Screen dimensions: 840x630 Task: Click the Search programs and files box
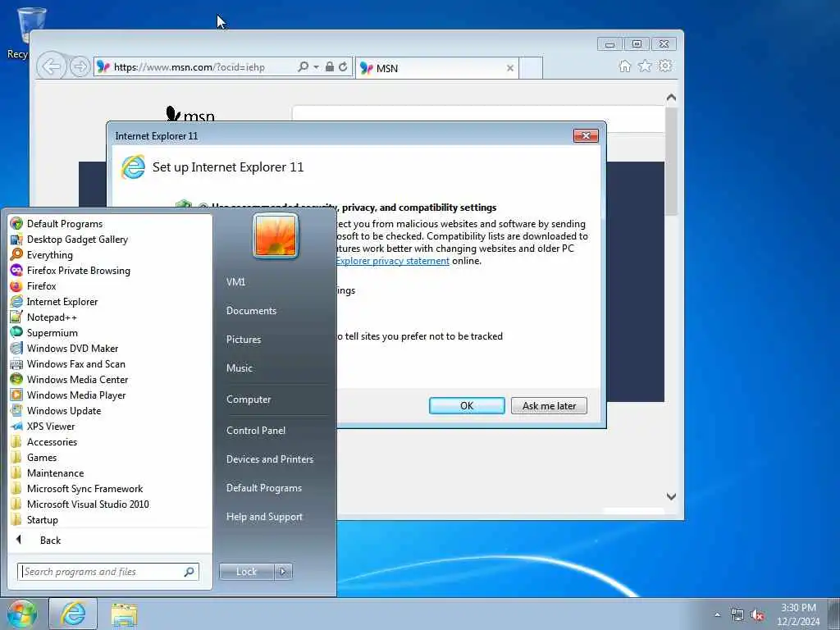pos(107,572)
